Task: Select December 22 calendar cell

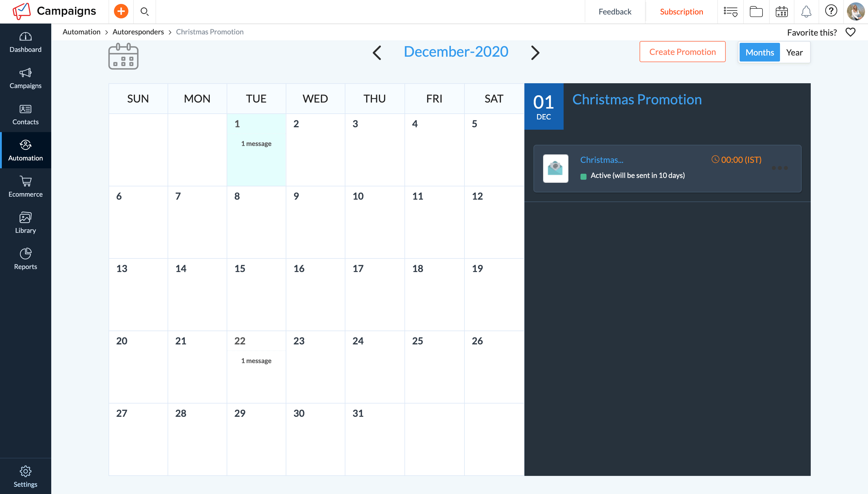Action: pyautogui.click(x=256, y=366)
